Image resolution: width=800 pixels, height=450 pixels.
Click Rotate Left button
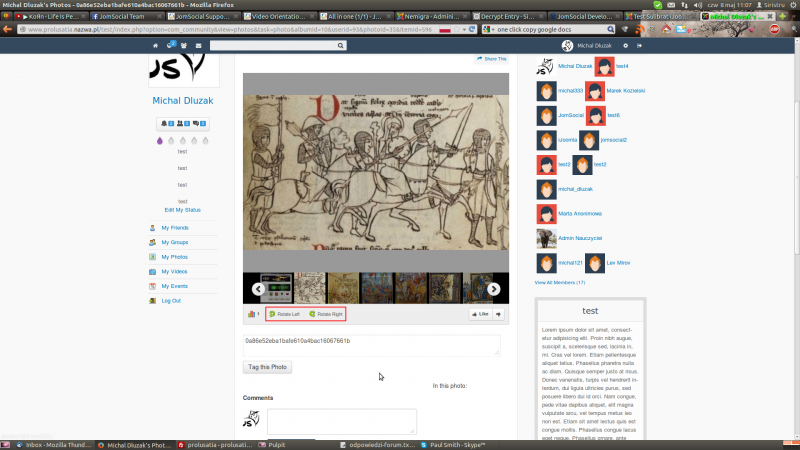[x=285, y=314]
